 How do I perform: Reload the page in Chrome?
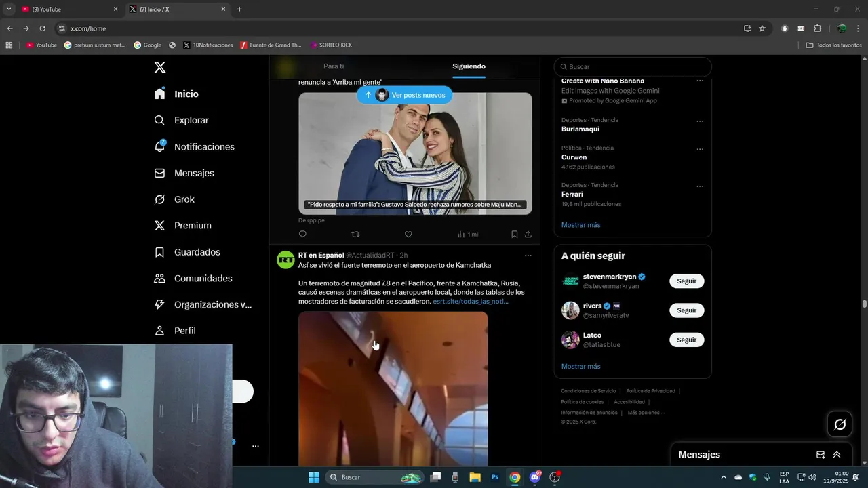[42, 28]
